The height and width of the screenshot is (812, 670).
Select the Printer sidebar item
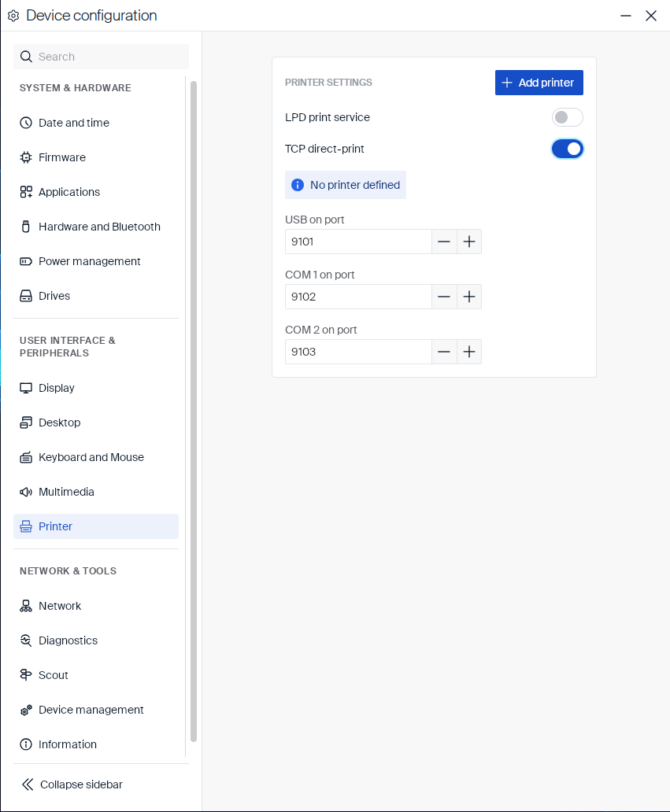(96, 526)
